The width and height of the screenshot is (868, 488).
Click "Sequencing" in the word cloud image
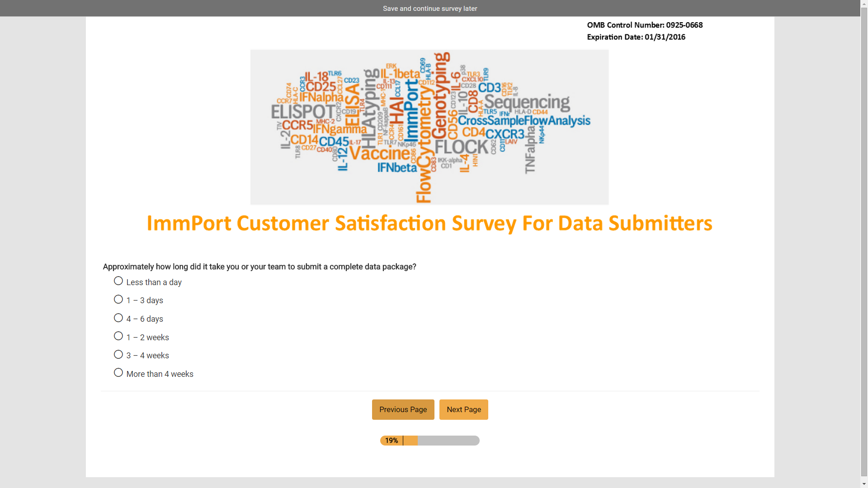527,103
